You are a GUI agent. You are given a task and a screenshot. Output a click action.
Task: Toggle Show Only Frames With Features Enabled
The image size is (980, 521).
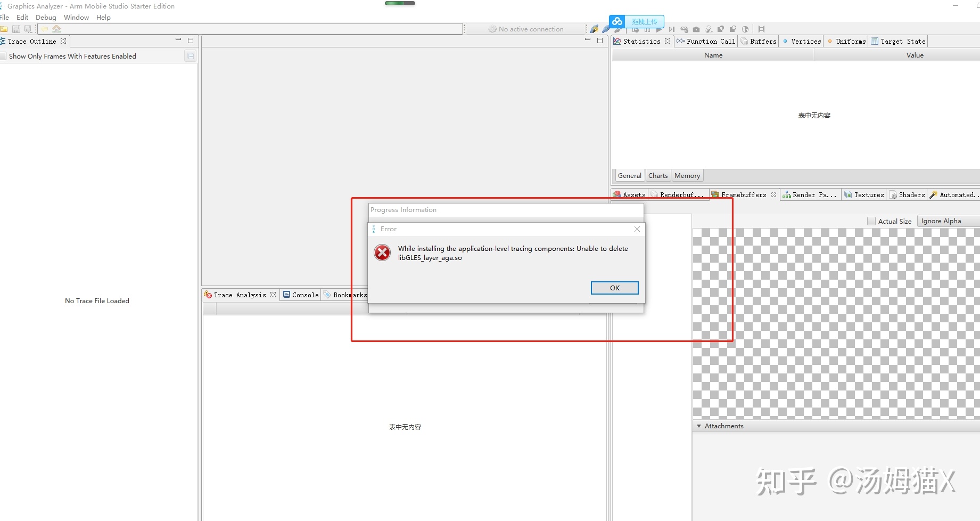coord(3,56)
